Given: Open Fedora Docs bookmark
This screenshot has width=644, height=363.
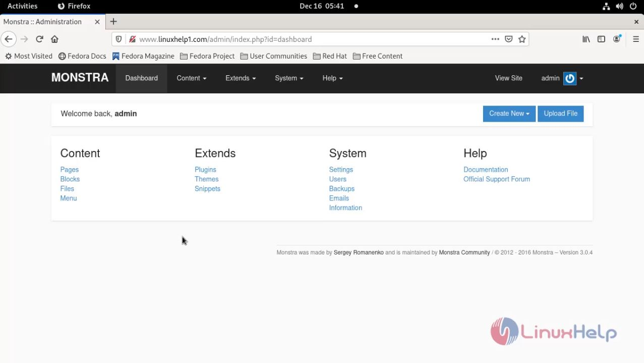Looking at the screenshot, I should (x=82, y=56).
